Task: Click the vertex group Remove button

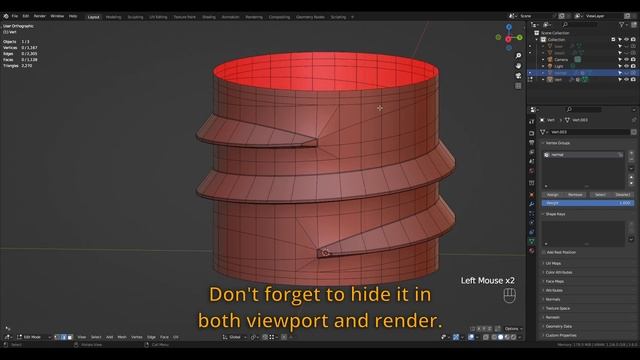Action: point(575,195)
